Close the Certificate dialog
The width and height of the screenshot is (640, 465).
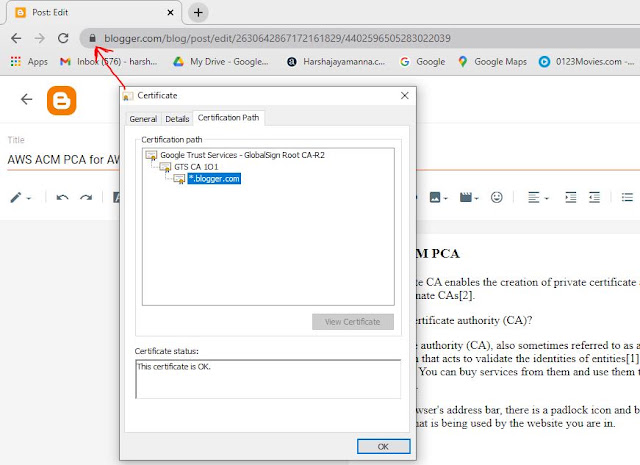tap(404, 96)
